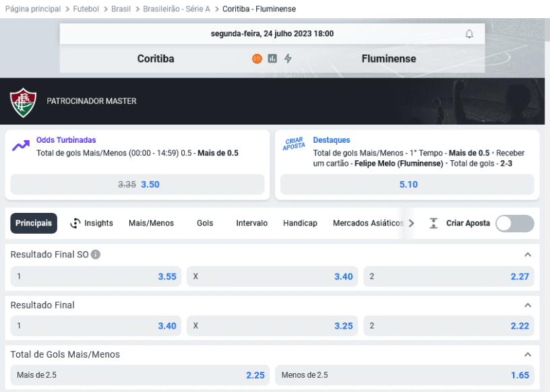Click the Odds Turbinadas trend arrow icon

pos(21,145)
